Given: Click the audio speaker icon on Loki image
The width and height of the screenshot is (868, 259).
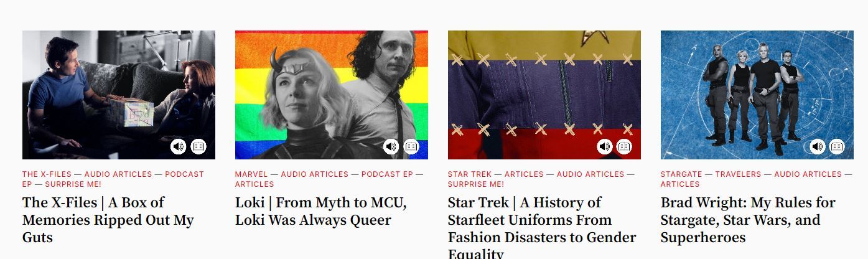Looking at the screenshot, I should point(391,147).
